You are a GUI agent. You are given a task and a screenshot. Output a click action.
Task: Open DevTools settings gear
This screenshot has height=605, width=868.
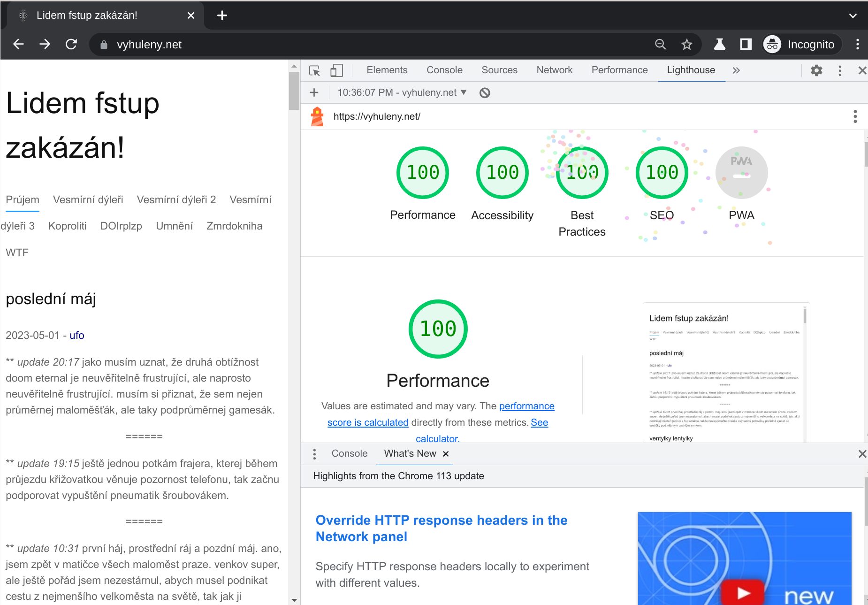816,70
